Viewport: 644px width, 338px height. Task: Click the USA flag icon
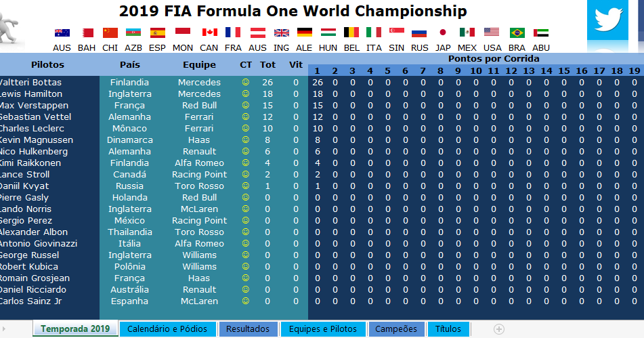pos(492,33)
